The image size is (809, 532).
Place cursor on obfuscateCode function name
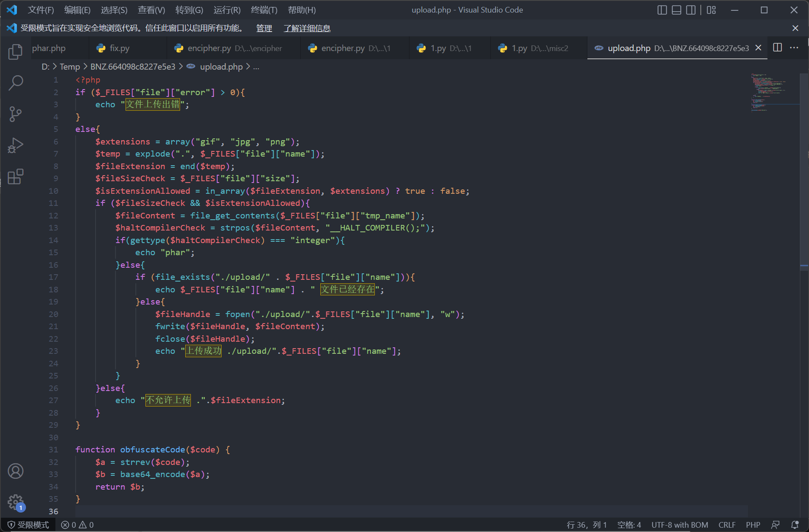[152, 449]
